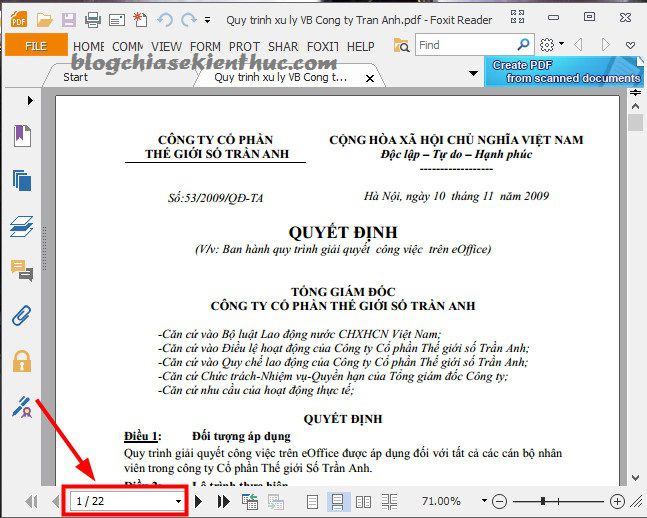The width and height of the screenshot is (647, 518).
Task: Click inside the Find search field
Action: point(465,45)
